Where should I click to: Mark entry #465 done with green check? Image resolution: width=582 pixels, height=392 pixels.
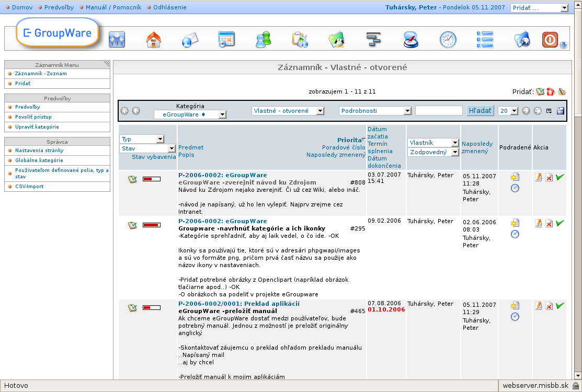pyautogui.click(x=560, y=306)
